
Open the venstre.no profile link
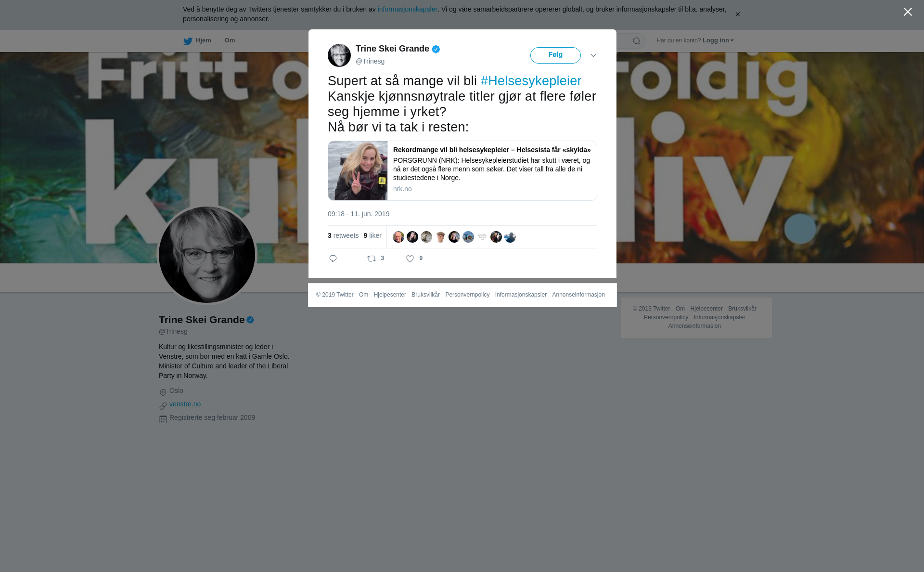(185, 404)
